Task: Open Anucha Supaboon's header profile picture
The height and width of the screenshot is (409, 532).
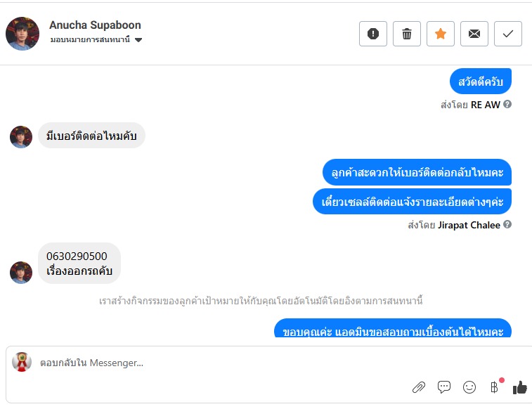Action: [22, 34]
